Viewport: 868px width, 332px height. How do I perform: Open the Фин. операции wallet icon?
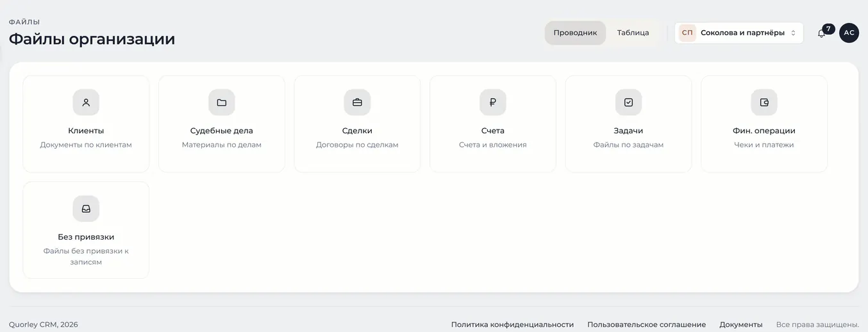coord(764,103)
